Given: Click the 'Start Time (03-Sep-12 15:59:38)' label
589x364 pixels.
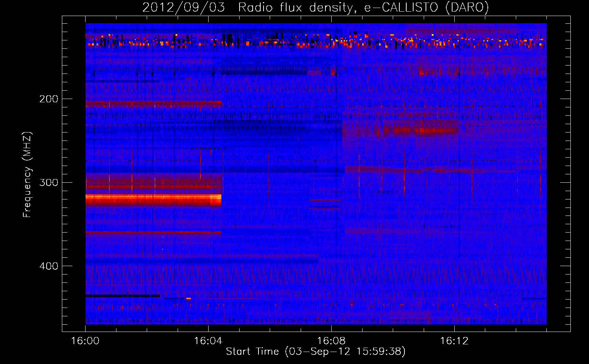Looking at the screenshot, I should [x=316, y=351].
